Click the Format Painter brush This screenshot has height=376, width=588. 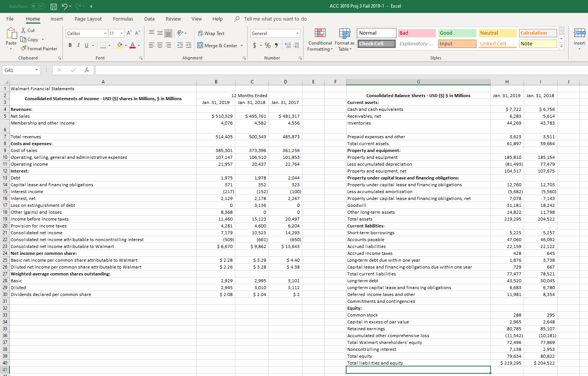click(x=24, y=48)
